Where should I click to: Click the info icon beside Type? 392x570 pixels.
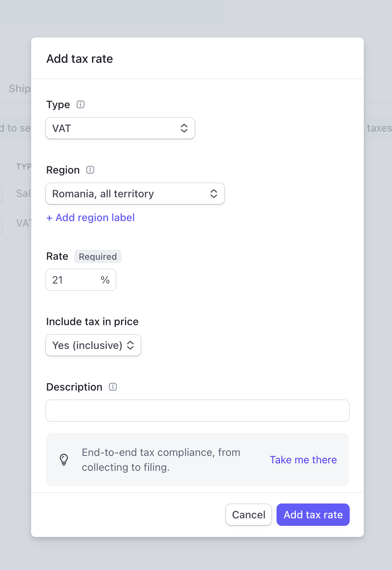pos(81,104)
